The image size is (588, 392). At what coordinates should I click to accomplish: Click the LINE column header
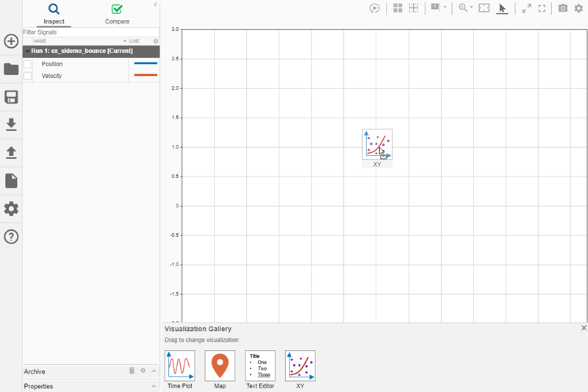[x=135, y=41]
